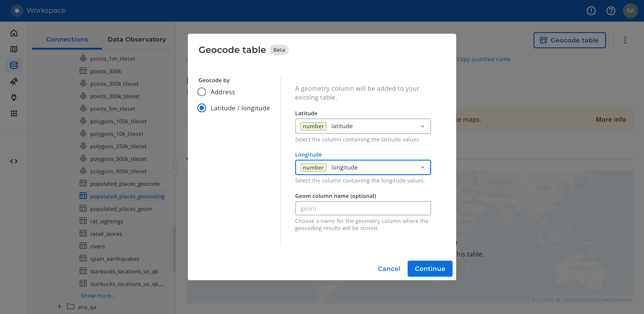Viewport: 644px width, 314px height.
Task: Open the Connections plug icon
Action: coord(14,97)
